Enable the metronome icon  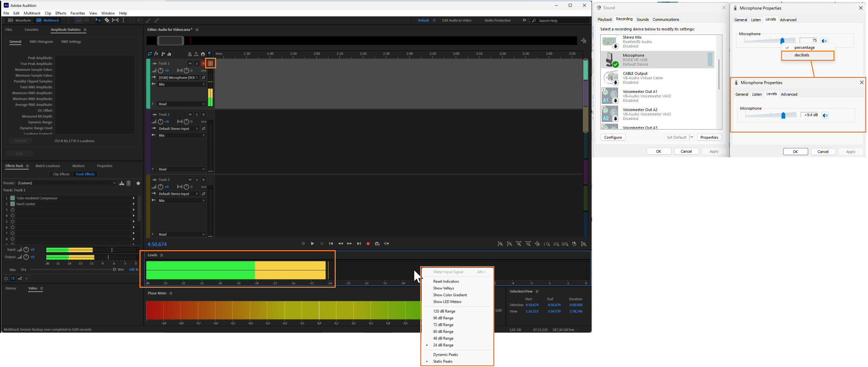point(189,54)
